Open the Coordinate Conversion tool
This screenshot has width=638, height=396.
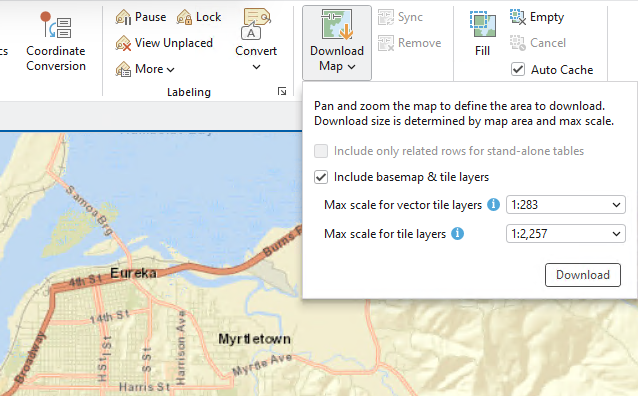point(56,41)
